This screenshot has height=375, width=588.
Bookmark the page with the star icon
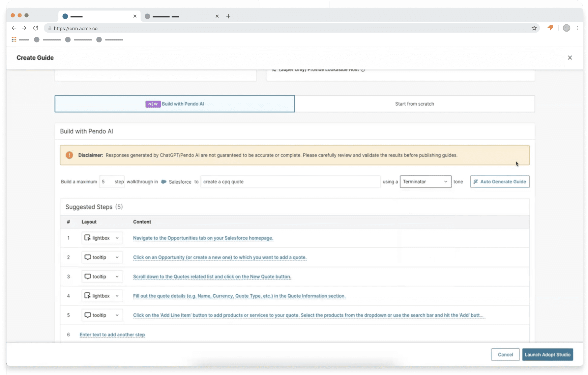coord(534,28)
